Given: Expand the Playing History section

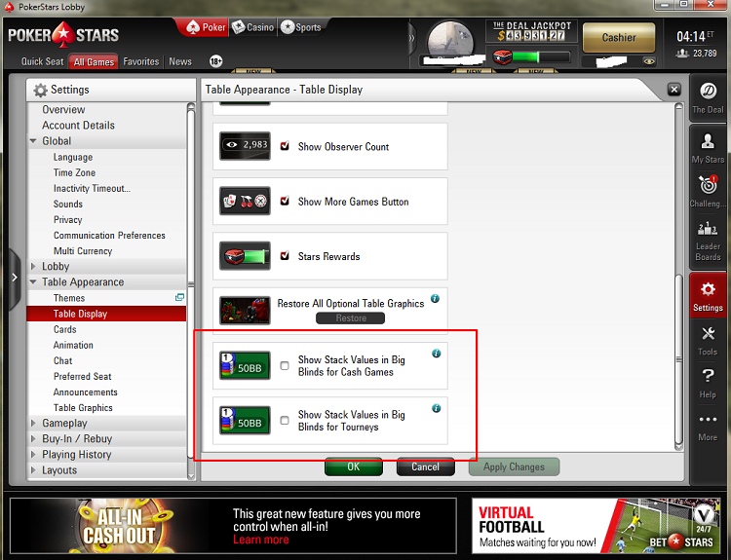Looking at the screenshot, I should click(33, 454).
